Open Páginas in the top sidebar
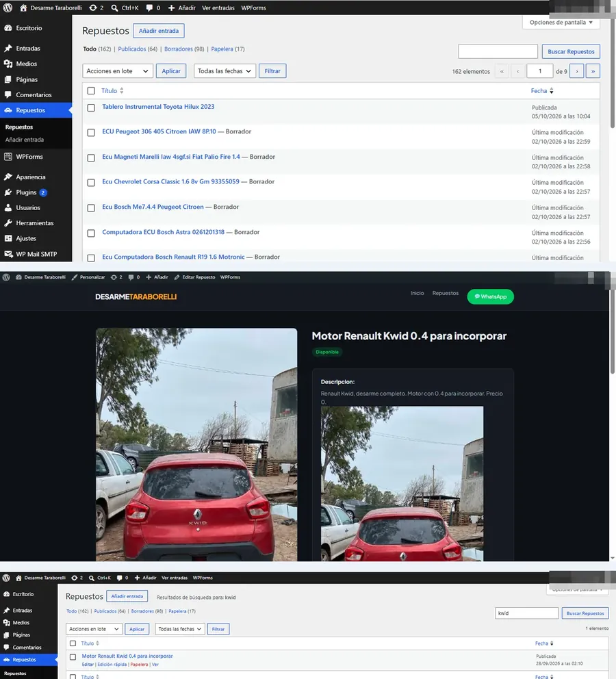Screen dimensions: 616x679 (27, 79)
